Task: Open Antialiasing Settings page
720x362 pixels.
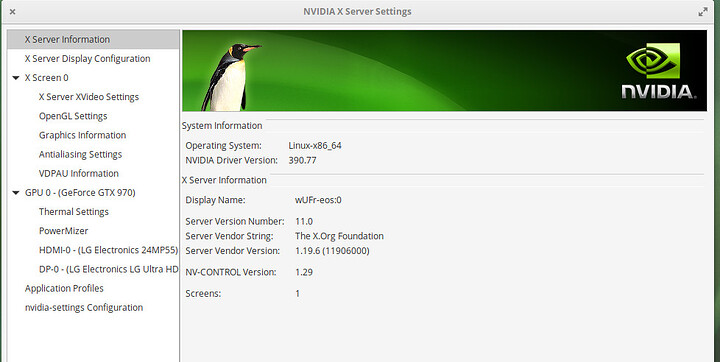Action: (x=80, y=154)
